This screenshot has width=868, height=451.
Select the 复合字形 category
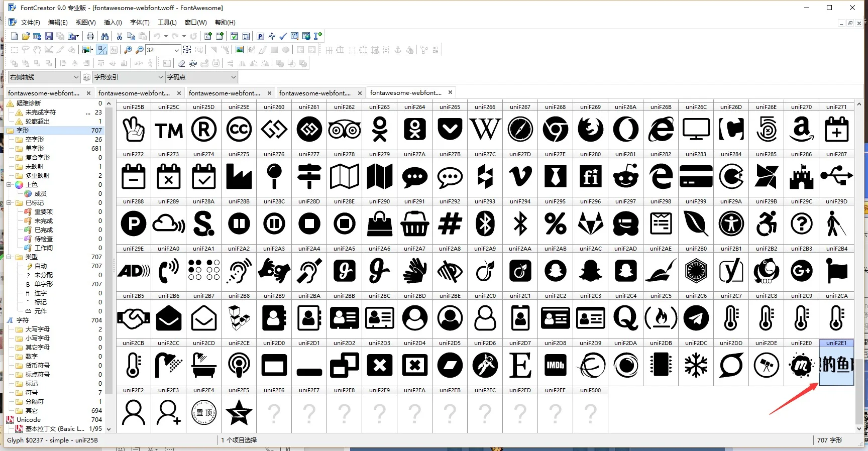pos(38,158)
